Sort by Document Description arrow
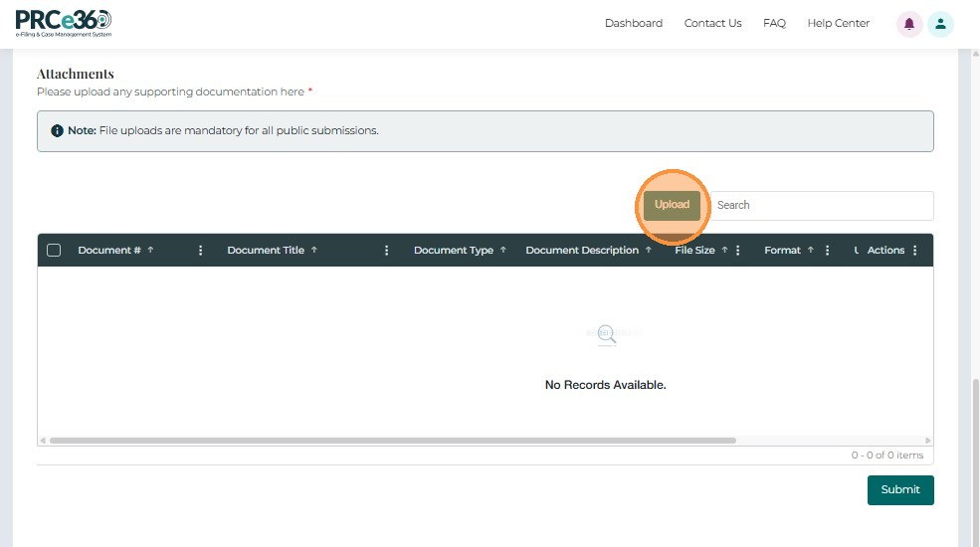The width and height of the screenshot is (980, 547). [x=649, y=250]
